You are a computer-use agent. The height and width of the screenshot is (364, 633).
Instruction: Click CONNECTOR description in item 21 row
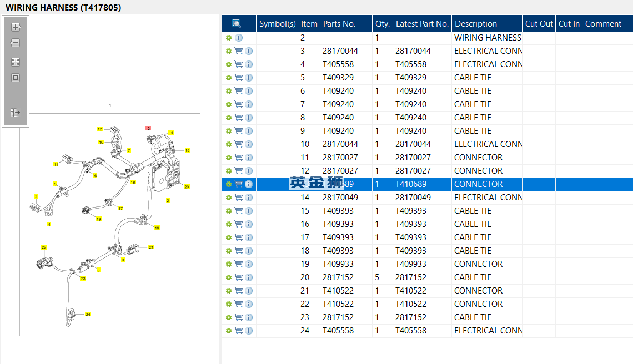point(479,291)
